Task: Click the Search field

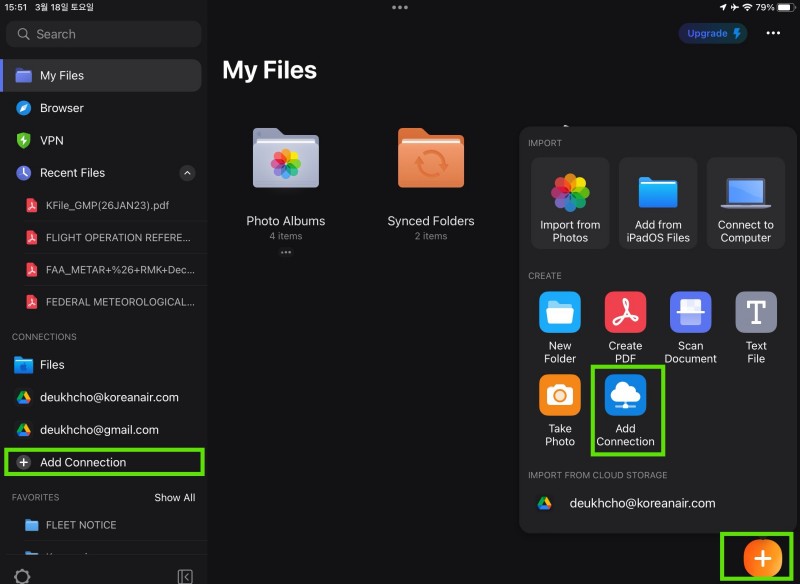Action: tap(103, 34)
